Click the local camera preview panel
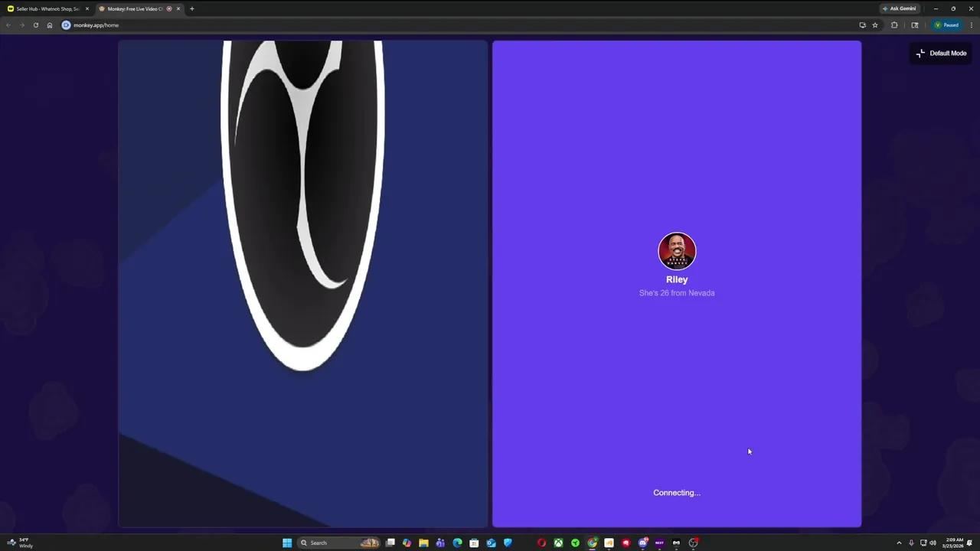Image resolution: width=980 pixels, height=551 pixels. [303, 284]
